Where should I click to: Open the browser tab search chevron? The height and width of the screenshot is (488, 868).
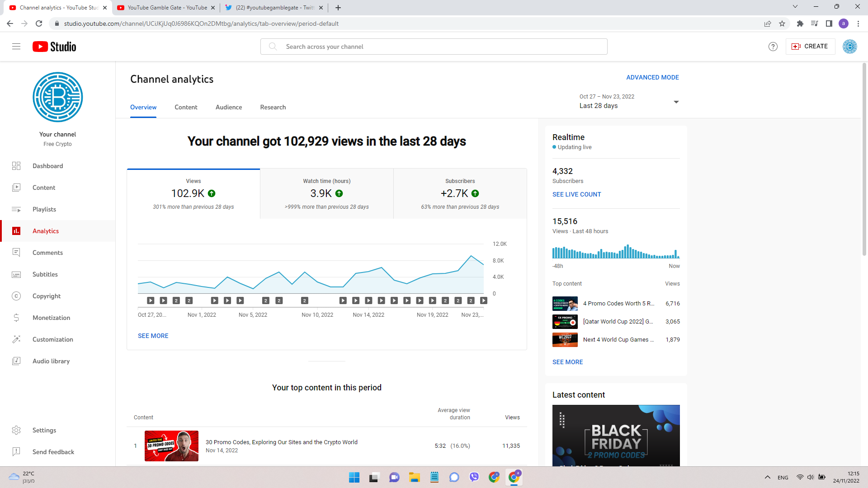pos(795,7)
